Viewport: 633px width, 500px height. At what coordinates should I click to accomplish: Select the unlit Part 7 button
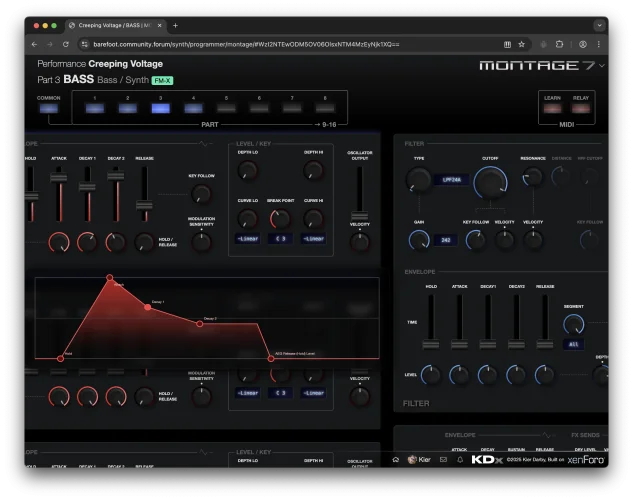(x=292, y=108)
